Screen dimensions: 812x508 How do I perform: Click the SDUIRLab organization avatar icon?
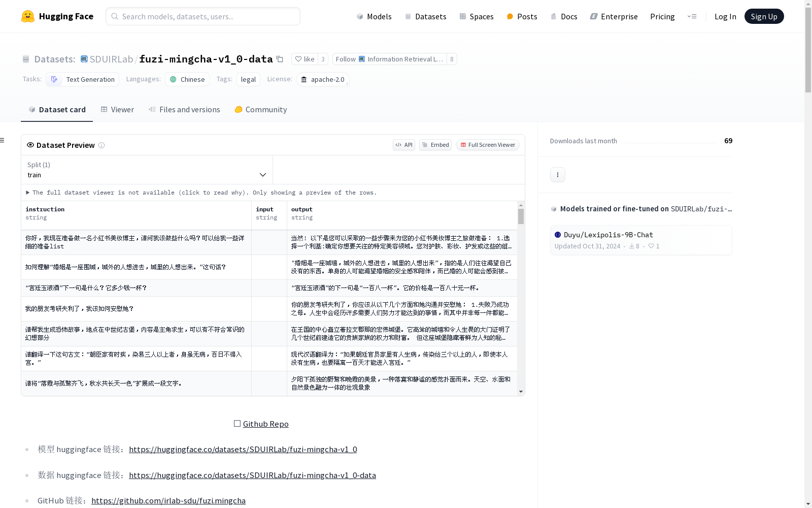pos(84,59)
